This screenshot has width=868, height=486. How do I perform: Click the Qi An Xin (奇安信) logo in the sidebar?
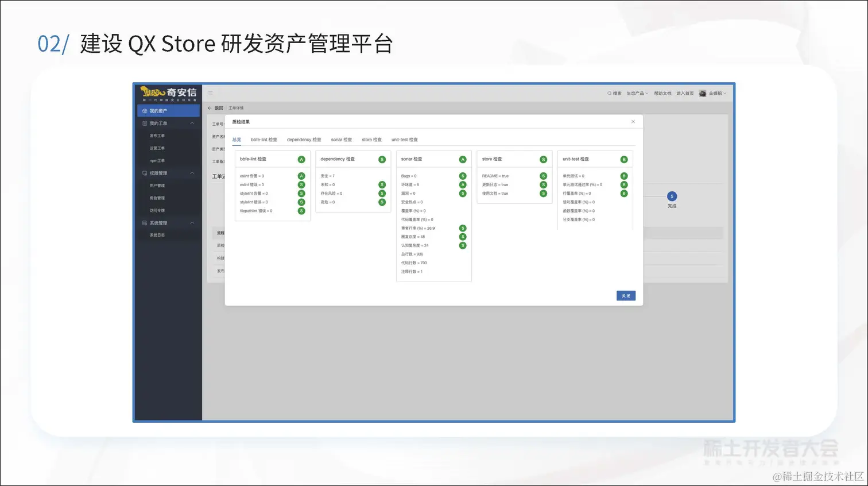pos(169,94)
